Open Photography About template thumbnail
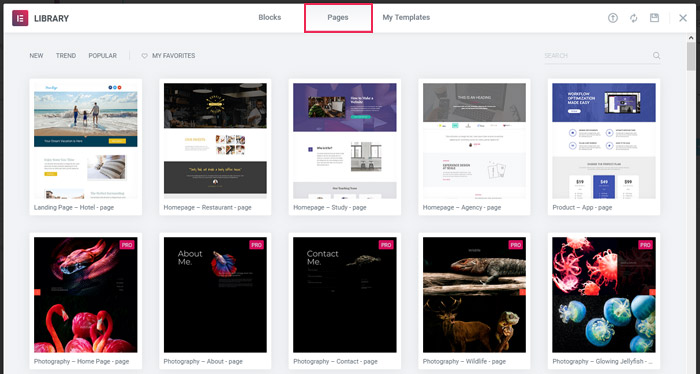Image resolution: width=700 pixels, height=374 pixels. click(215, 295)
